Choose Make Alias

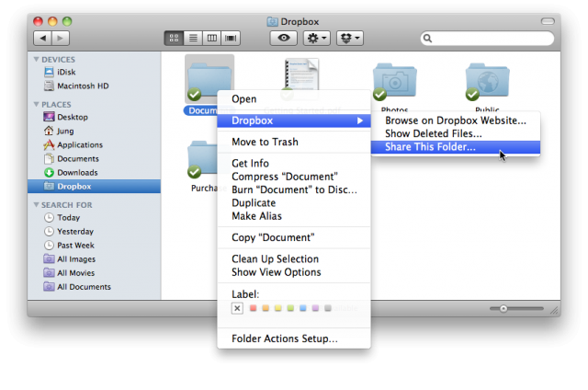[294, 216]
